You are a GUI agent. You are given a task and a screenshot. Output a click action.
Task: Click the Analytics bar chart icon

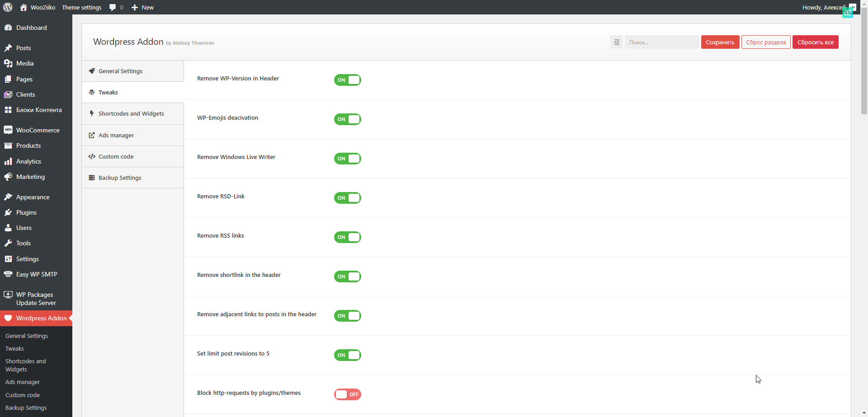coord(8,161)
